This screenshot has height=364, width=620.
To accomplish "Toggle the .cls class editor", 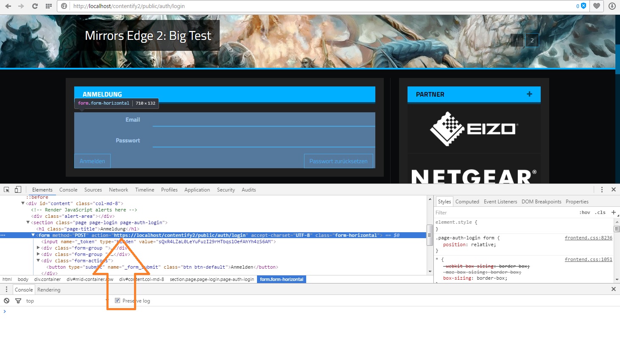I will 600,212.
